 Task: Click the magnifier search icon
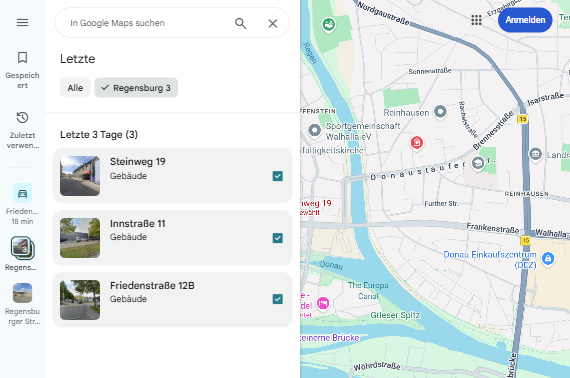point(240,23)
